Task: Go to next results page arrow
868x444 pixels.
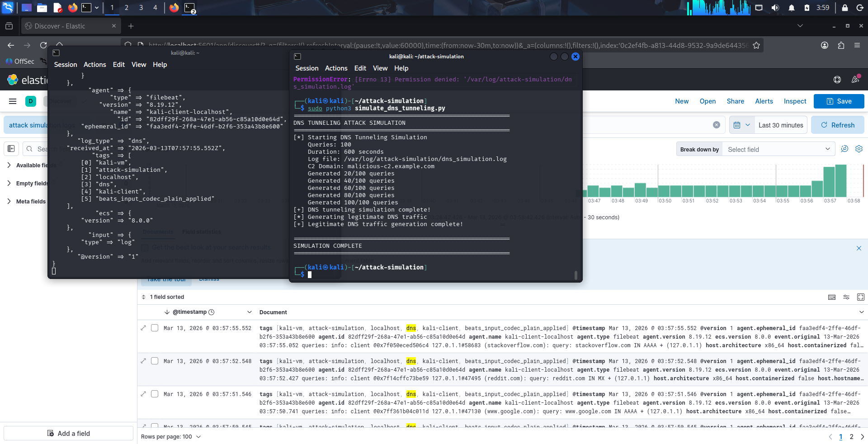Action: [862, 437]
